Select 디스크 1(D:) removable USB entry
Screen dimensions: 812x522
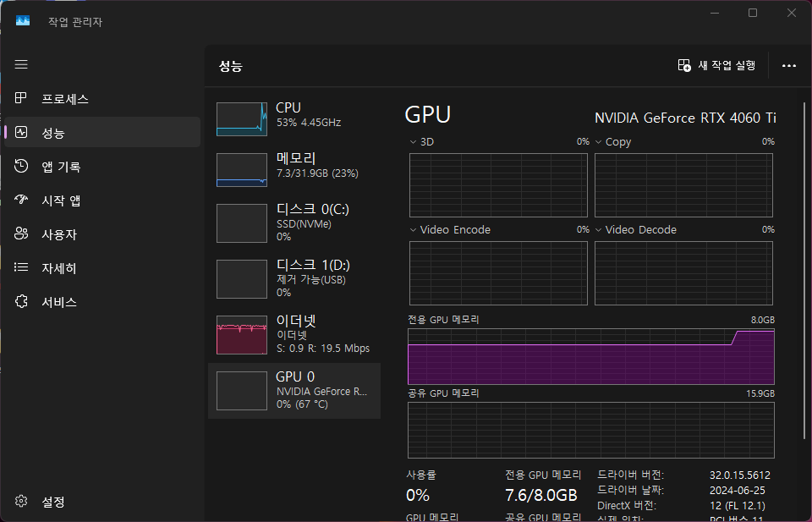(x=294, y=279)
